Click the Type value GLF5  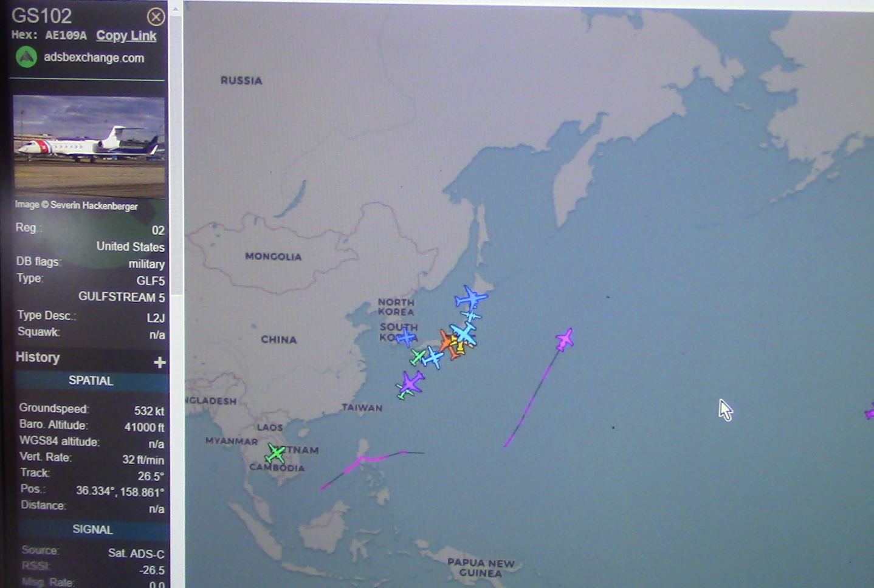(151, 281)
